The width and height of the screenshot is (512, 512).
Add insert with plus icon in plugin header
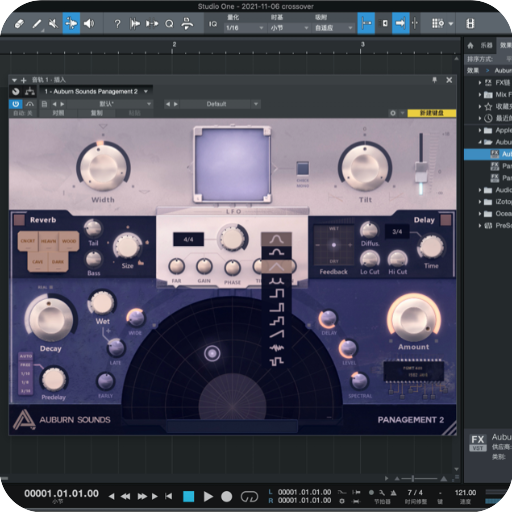click(x=23, y=80)
